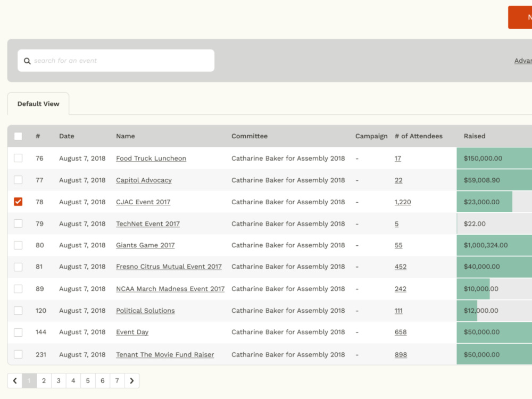Go to page 2

(44, 381)
